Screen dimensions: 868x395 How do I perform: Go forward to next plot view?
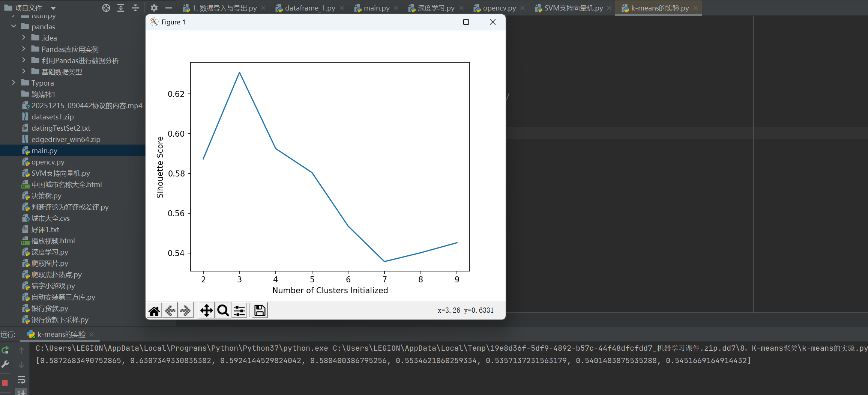[x=186, y=311]
